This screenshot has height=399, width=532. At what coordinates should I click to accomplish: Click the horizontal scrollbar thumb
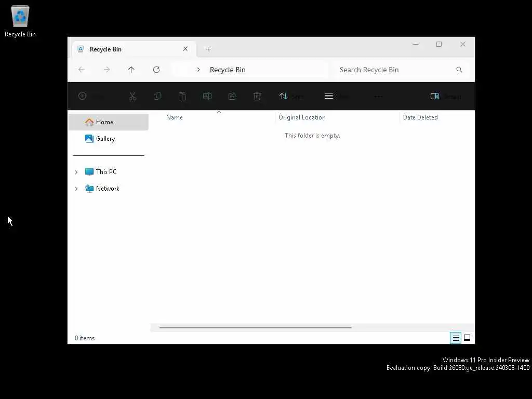click(x=256, y=328)
